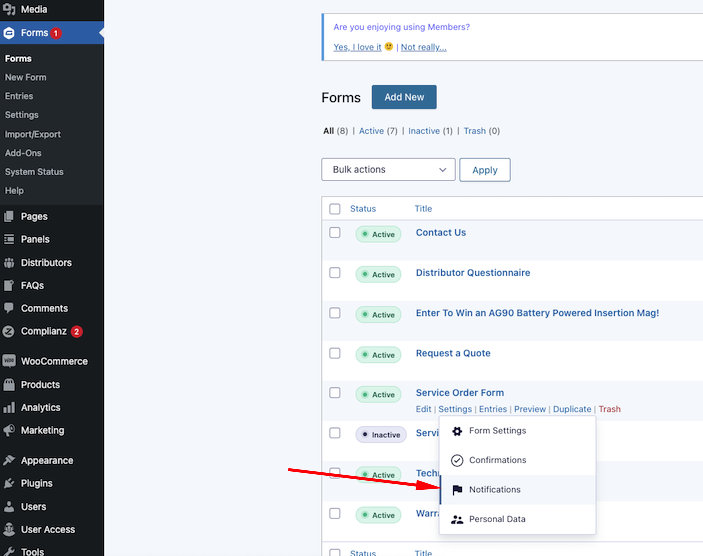Filter forms by Trash (0)

pos(482,131)
